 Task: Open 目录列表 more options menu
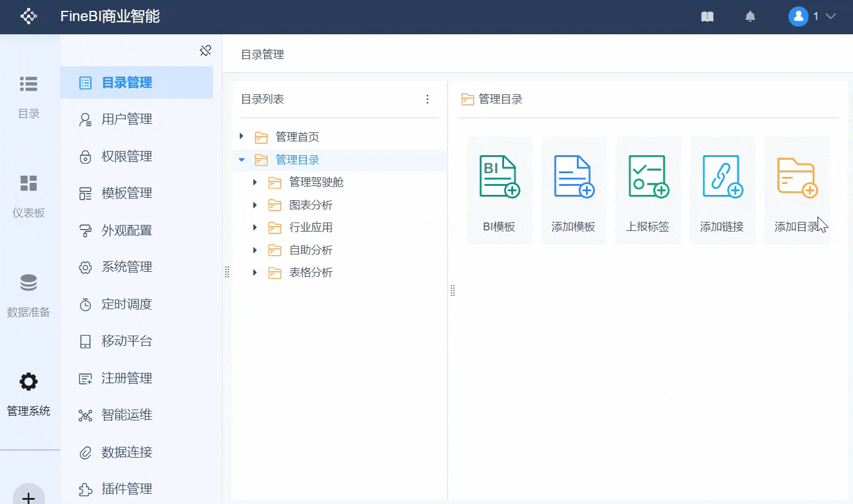click(x=428, y=99)
